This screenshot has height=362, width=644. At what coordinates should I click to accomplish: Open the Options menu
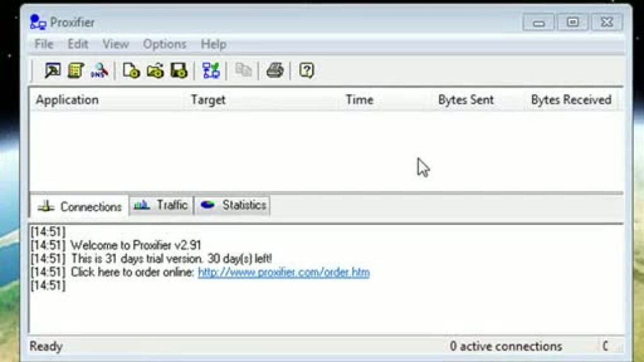click(164, 44)
